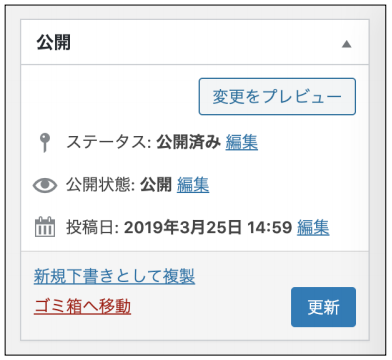392x360 pixels.
Task: Edit visibility via 編集 next to 公開状態
Action: (x=193, y=185)
